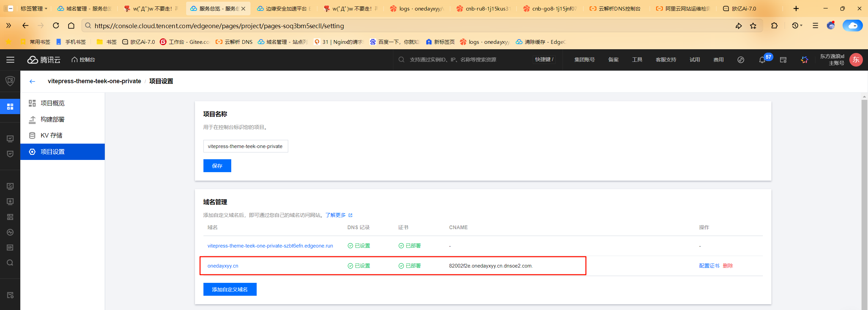
Task: Click the CNAME value 82002f2e.onedayxyy.cn.dnsoe2.com.
Action: click(x=491, y=266)
